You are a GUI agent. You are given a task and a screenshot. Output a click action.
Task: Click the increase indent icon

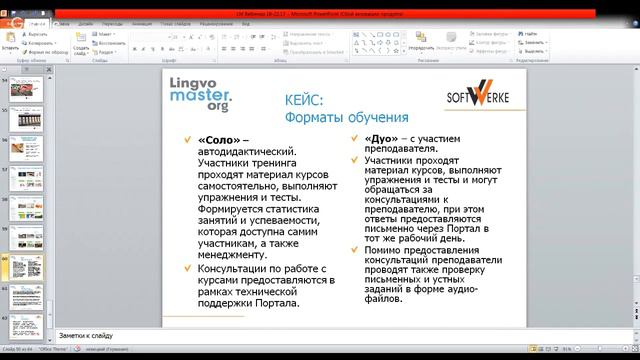[x=262, y=37]
